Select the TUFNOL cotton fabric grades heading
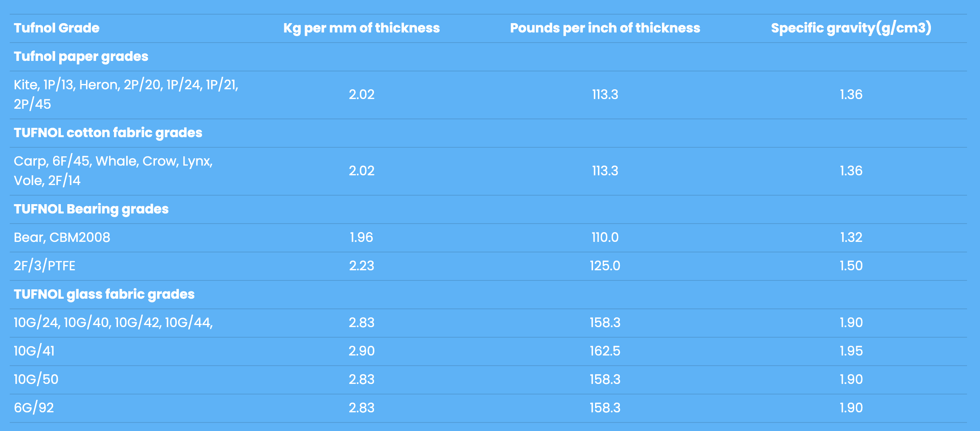980x431 pixels. (x=108, y=133)
